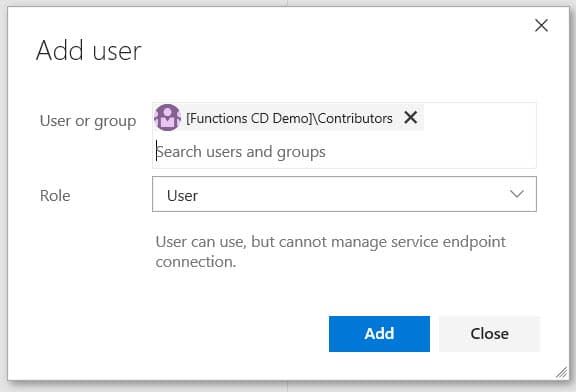Select the [Functions CD Demo]\Contributors text

click(289, 118)
